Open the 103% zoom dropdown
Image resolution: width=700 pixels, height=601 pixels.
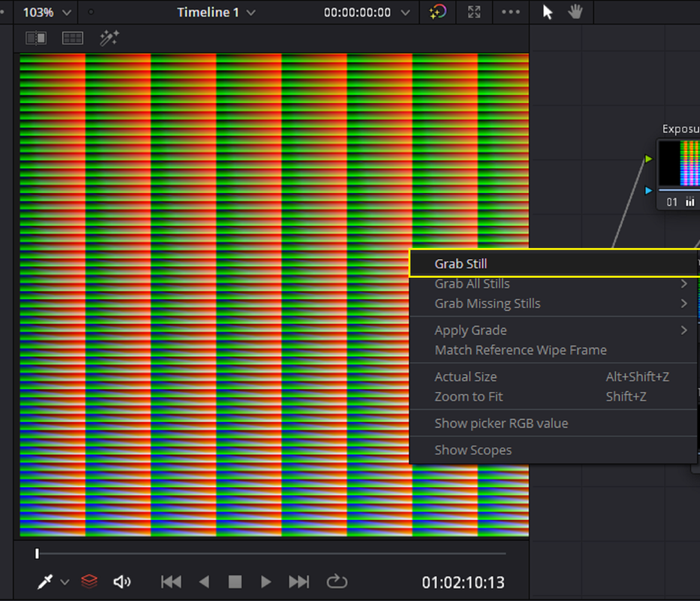click(x=47, y=13)
